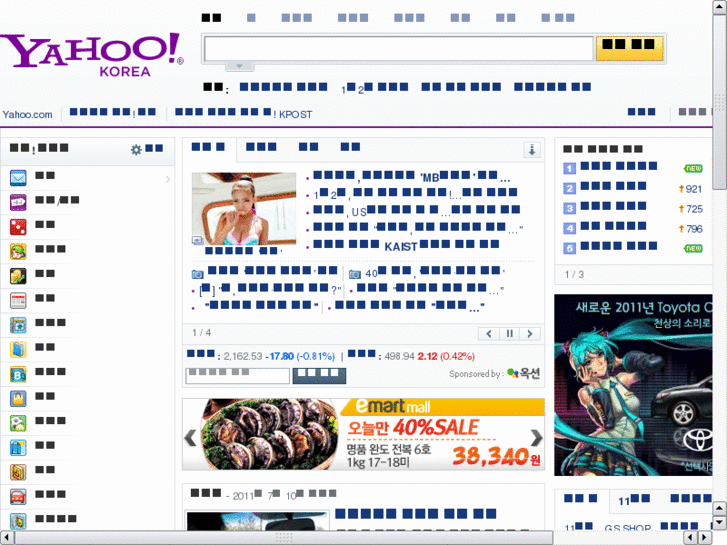The image size is (727, 545).
Task: Click the vertical scrollbar down arrow
Action: coord(720,522)
